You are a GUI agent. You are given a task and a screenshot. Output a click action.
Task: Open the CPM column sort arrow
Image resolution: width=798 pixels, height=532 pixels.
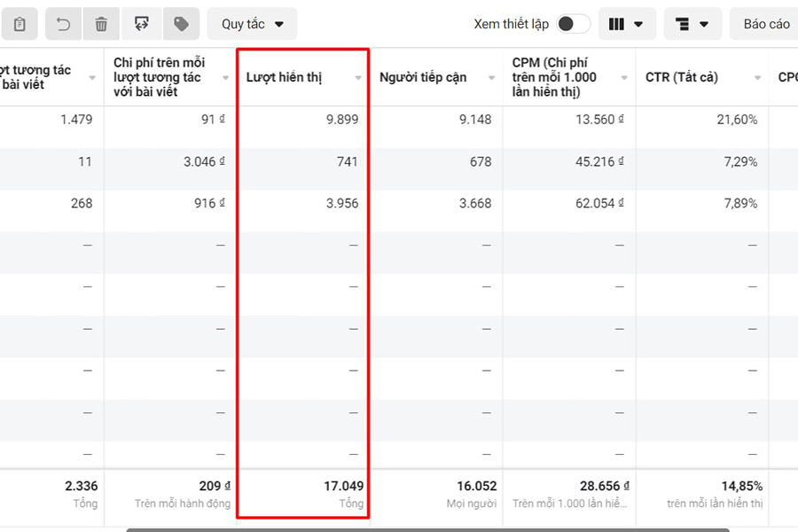click(624, 78)
